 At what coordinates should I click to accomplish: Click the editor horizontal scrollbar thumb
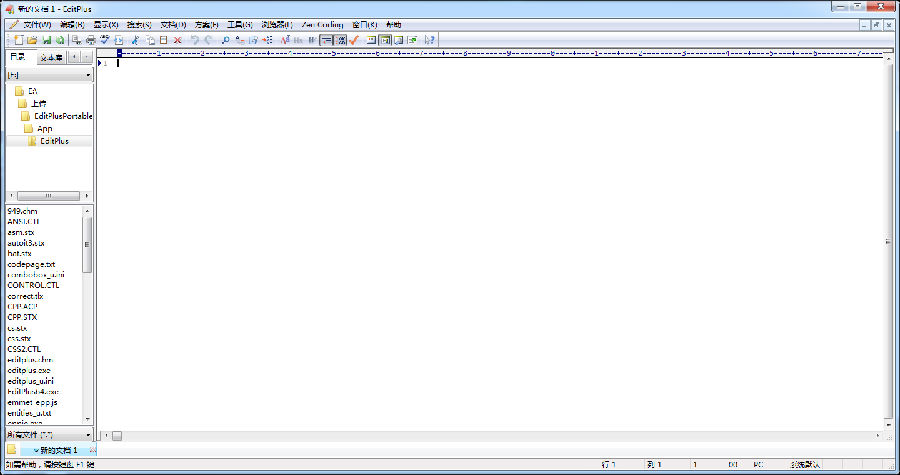[117, 436]
